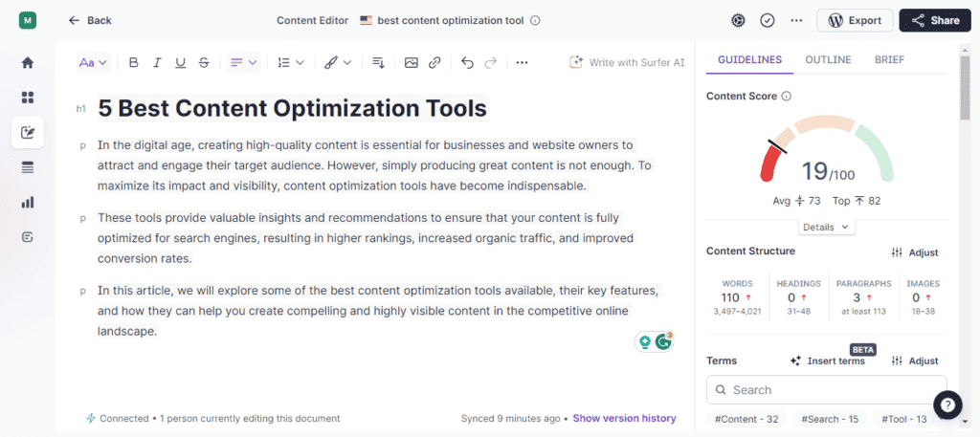Show version history
Screen dimensions: 980x437
(x=624, y=418)
